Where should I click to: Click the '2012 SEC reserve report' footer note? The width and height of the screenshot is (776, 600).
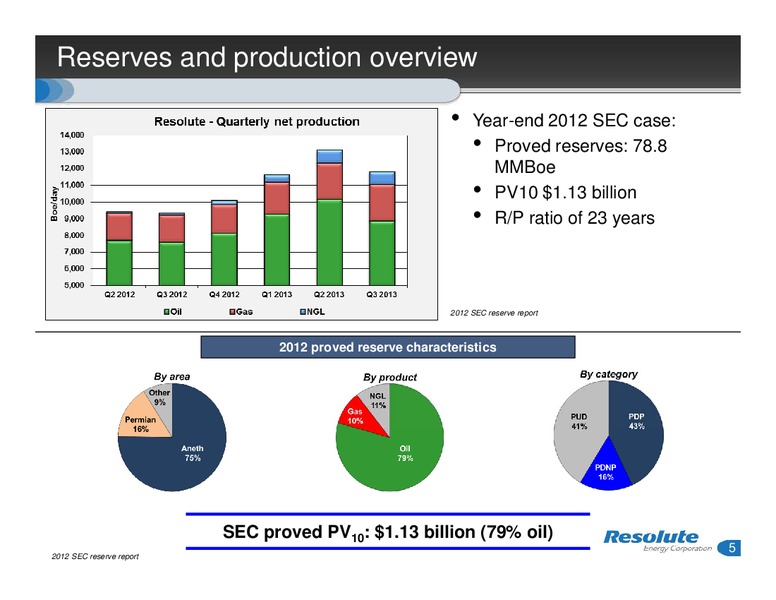pos(95,556)
